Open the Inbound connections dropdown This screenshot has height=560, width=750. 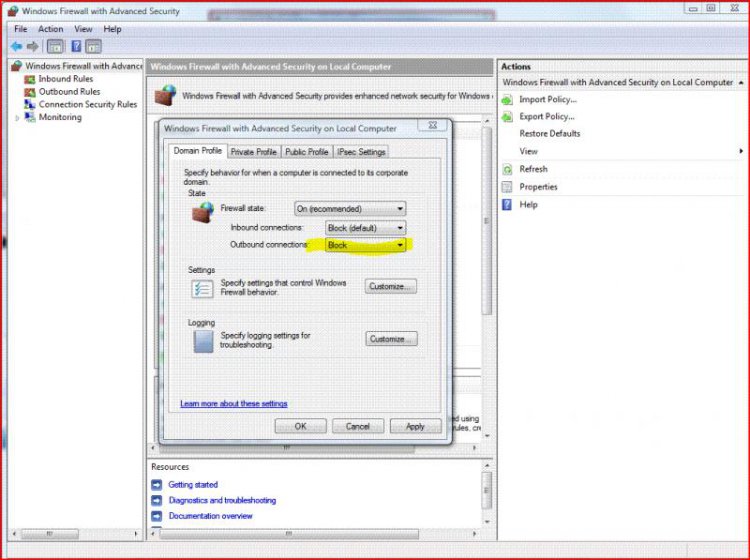pyautogui.click(x=366, y=228)
